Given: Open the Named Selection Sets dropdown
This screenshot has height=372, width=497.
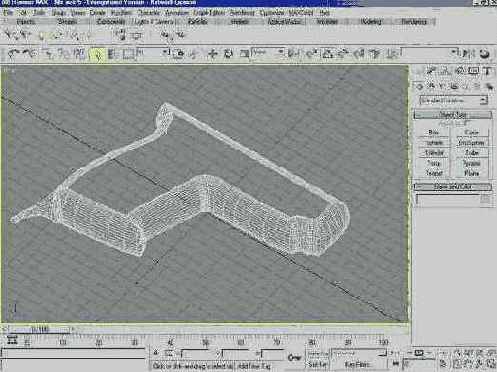Looking at the screenshot, I should (429, 53).
